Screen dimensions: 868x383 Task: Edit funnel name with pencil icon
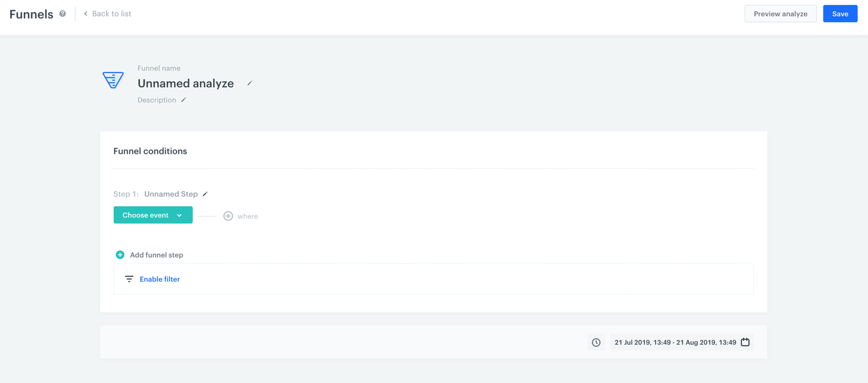pos(250,83)
